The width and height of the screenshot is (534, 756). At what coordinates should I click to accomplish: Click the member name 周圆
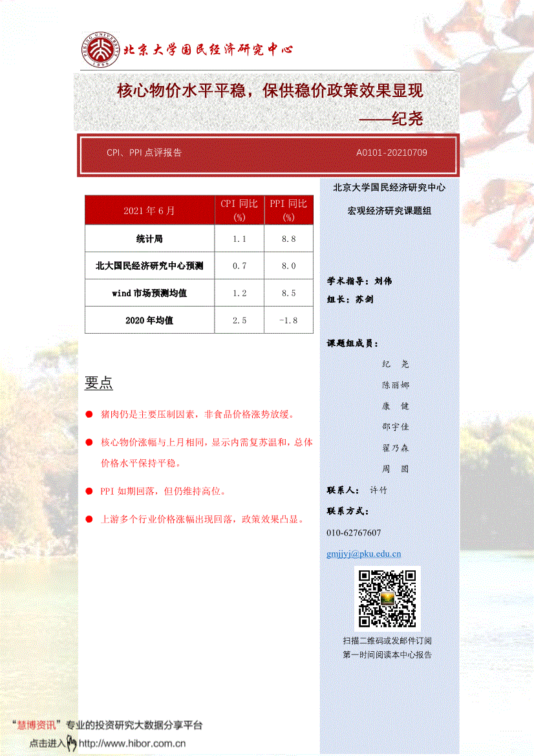(x=395, y=469)
